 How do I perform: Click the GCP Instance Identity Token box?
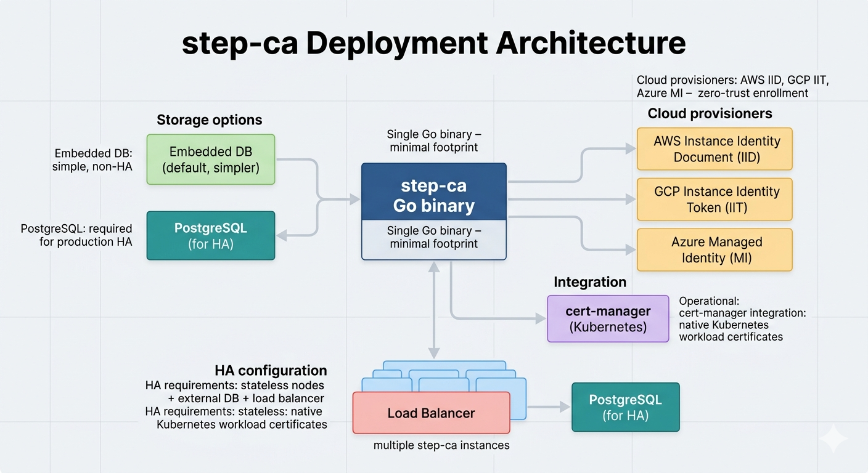714,199
